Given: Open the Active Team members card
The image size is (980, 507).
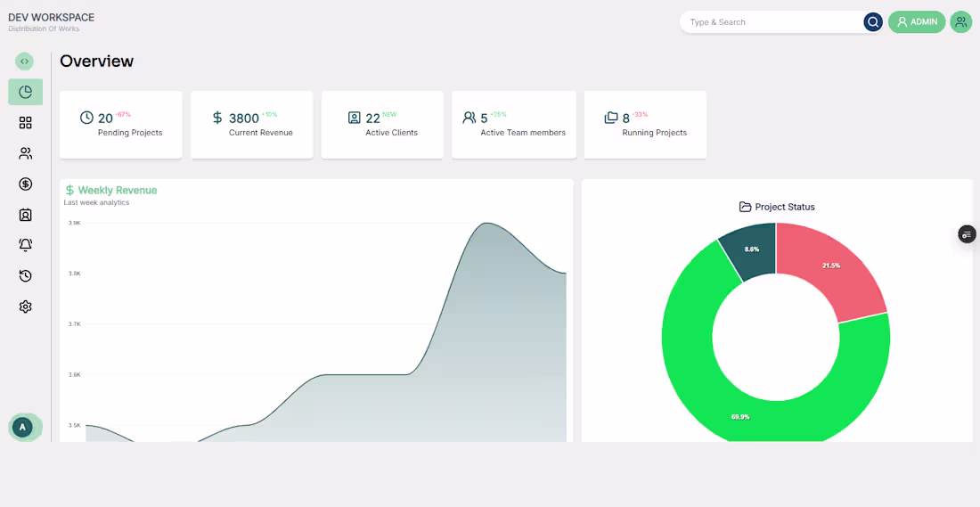Looking at the screenshot, I should [x=514, y=125].
